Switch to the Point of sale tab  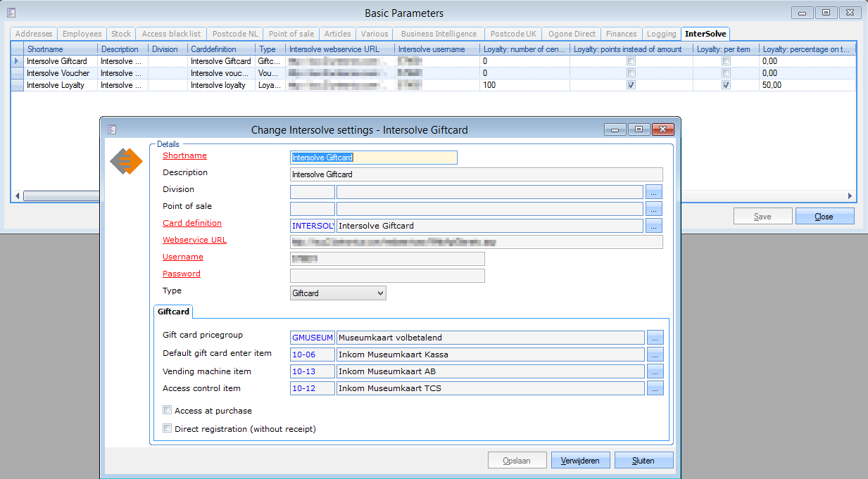(291, 34)
